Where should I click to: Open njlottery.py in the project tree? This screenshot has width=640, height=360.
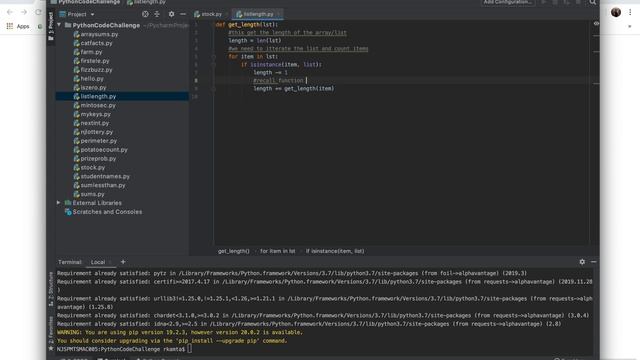tap(97, 132)
